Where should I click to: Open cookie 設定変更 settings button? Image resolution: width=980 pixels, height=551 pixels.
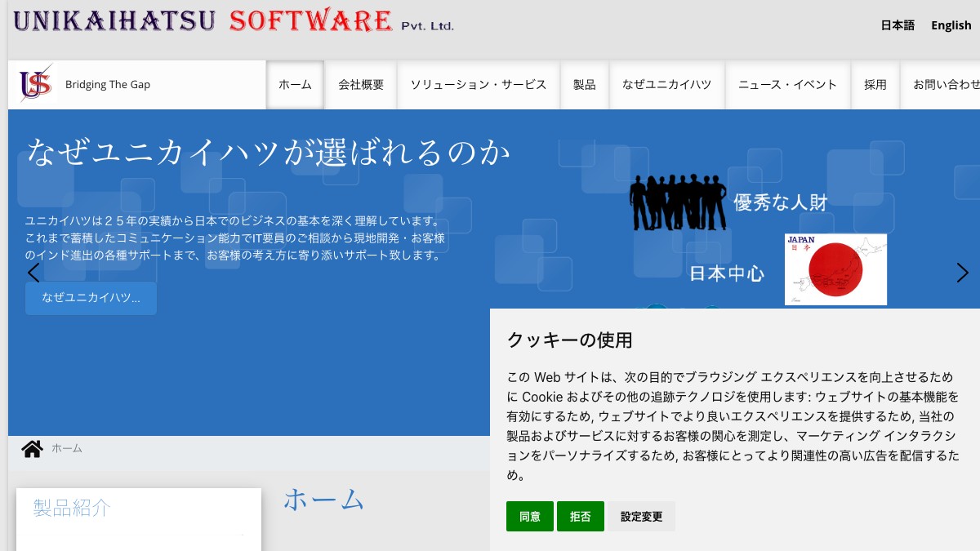tap(642, 517)
